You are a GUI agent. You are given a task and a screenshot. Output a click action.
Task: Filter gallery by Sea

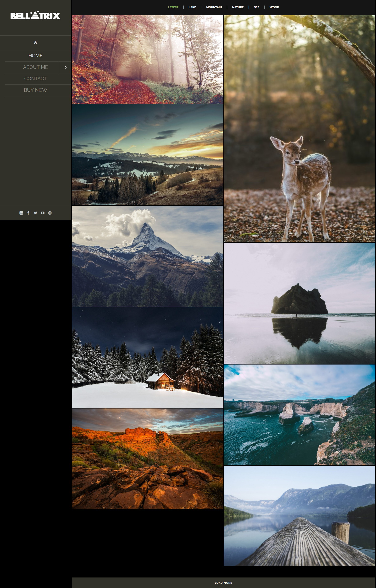tap(257, 7)
